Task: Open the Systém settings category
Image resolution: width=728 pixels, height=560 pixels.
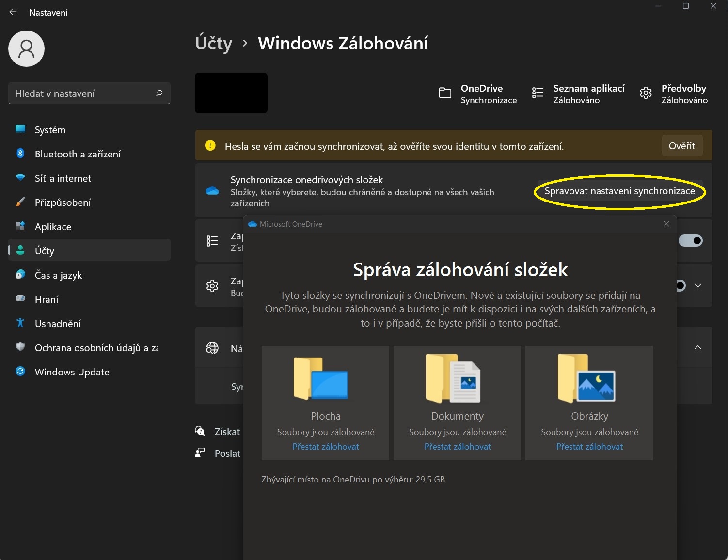Action: pos(50,130)
